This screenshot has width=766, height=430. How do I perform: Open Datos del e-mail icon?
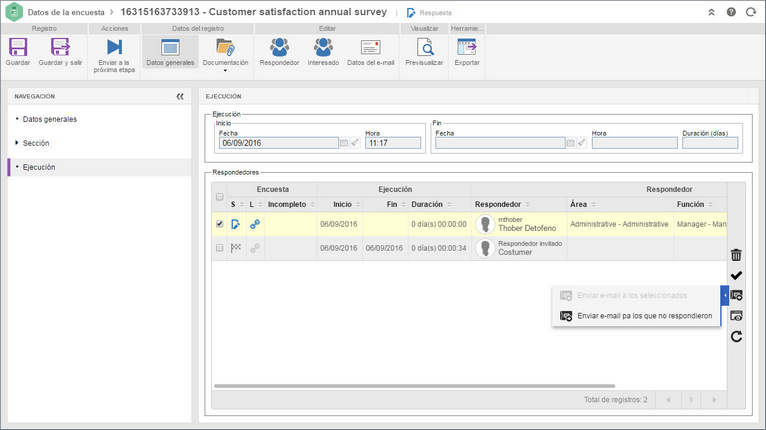point(370,47)
